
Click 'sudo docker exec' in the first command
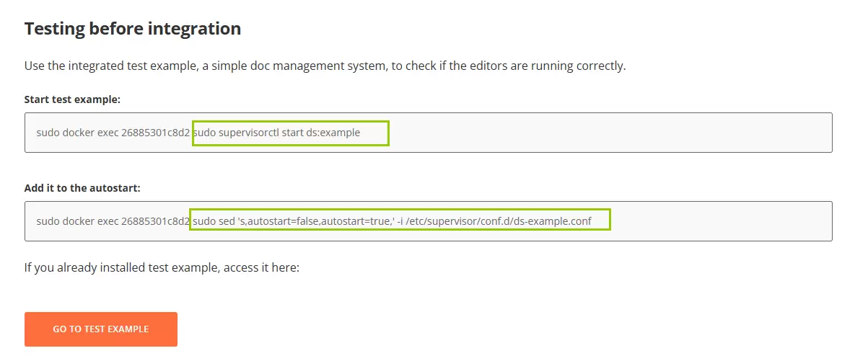tap(77, 133)
